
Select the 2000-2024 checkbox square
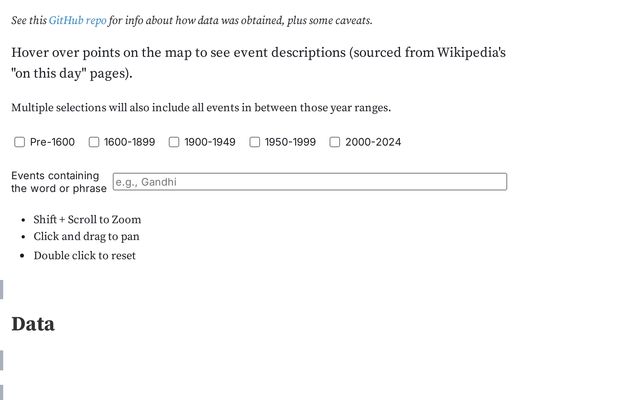(x=335, y=142)
